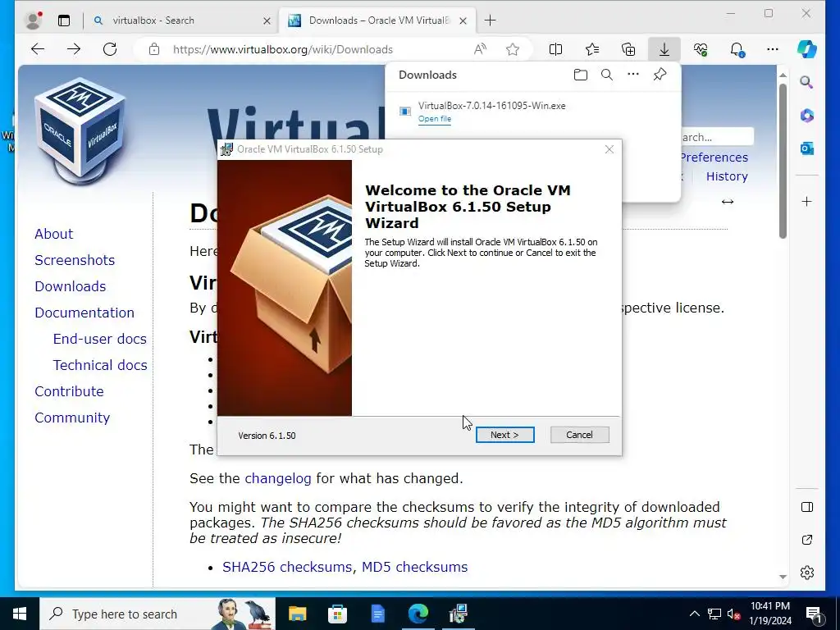This screenshot has height=630, width=840.
Task: Open Edge profile avatar
Action: click(33, 21)
